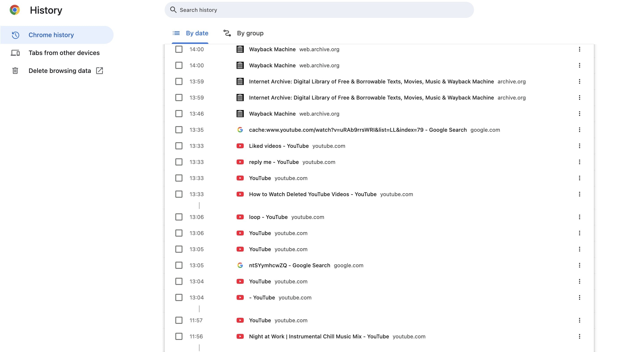Click the Tabs from other devices icon
The width and height of the screenshot is (644, 352).
[x=15, y=53]
